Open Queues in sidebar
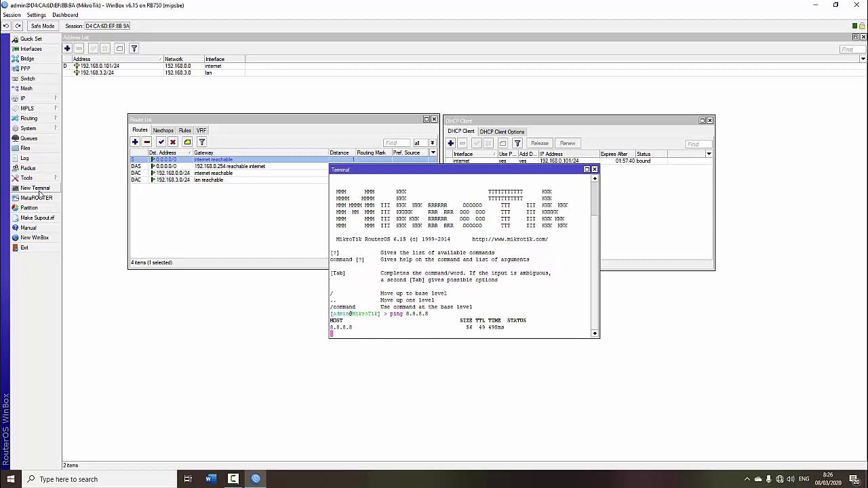868x488 pixels. click(28, 138)
